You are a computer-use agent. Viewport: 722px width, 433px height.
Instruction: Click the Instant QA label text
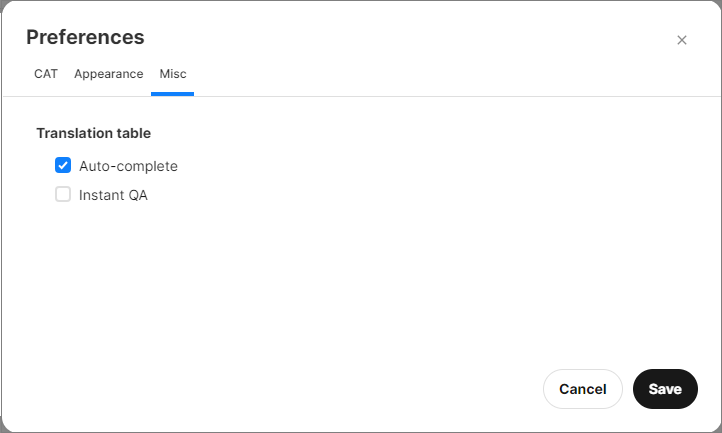pyautogui.click(x=113, y=195)
